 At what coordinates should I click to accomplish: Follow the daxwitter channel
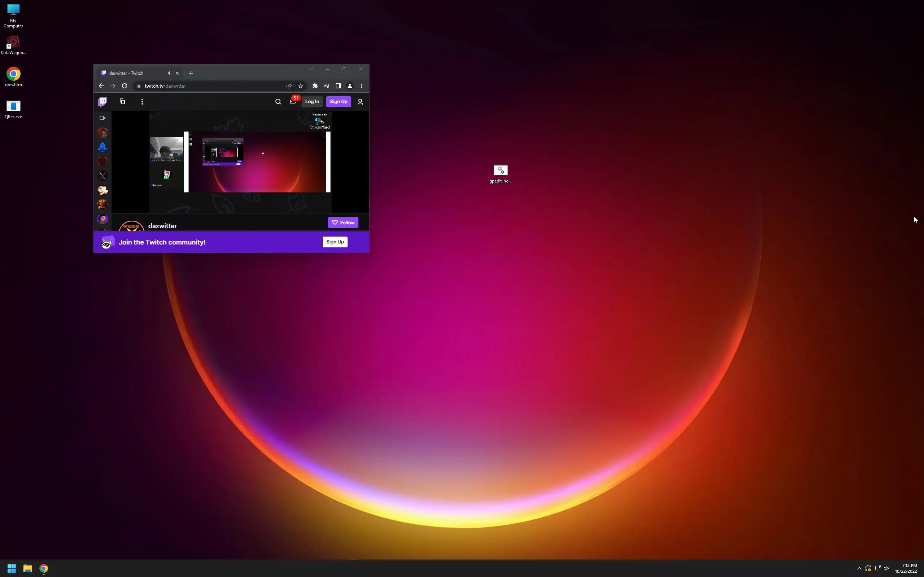pos(343,223)
